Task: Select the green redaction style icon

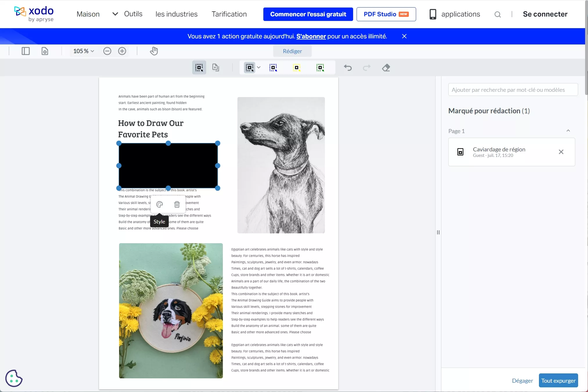Action: (320, 67)
